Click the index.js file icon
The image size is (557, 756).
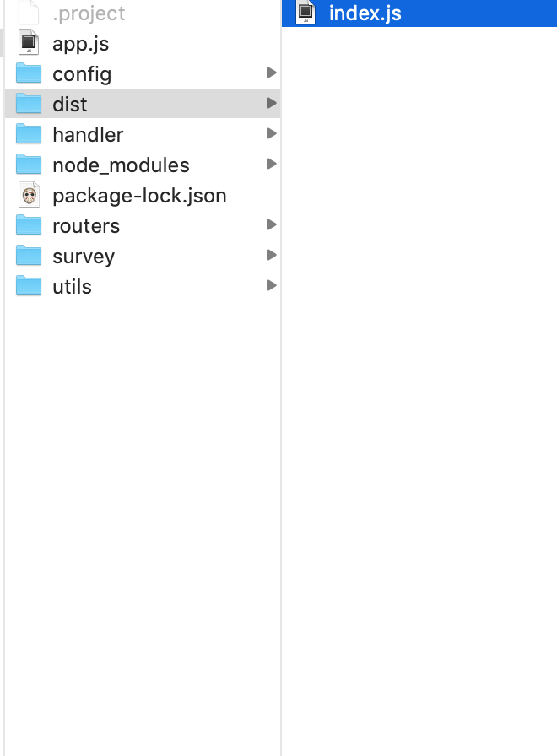click(x=306, y=13)
